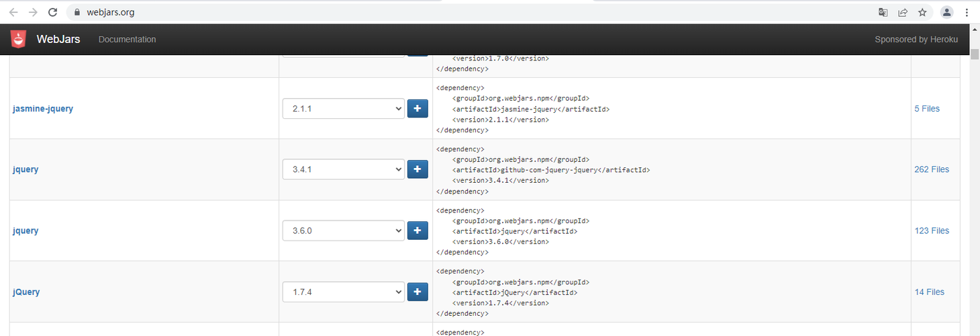
Task: Click the version 3.6.0 code line
Action: tap(501, 242)
